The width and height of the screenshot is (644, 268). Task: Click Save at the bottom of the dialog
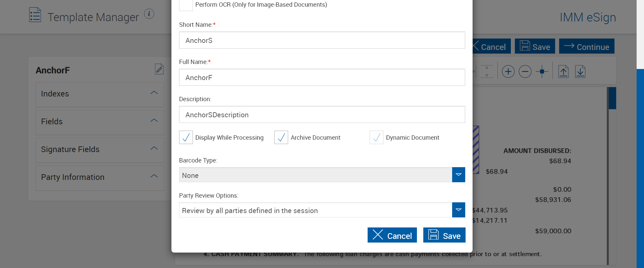(444, 235)
